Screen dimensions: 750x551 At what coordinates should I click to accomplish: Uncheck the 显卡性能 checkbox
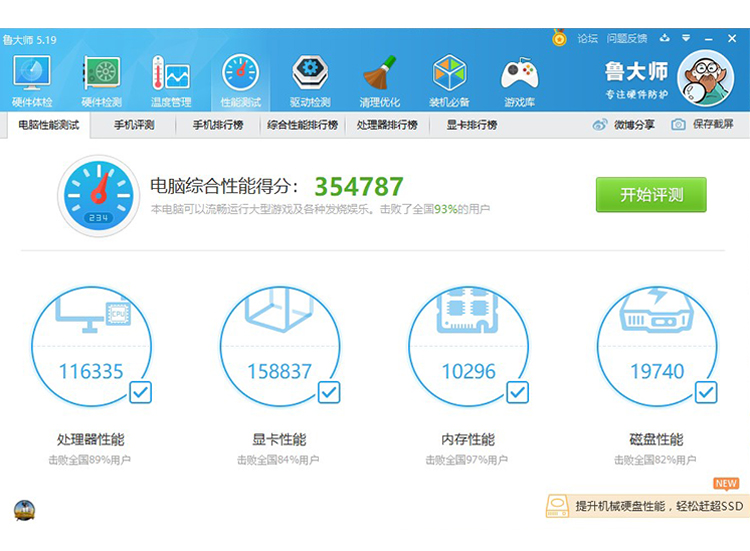[x=329, y=392]
